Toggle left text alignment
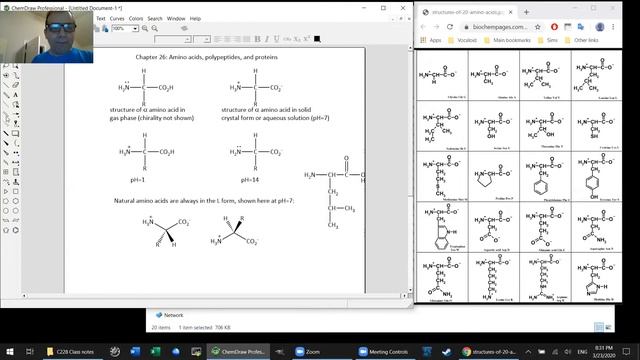Viewport: 640px width, 360px height. coord(218,39)
